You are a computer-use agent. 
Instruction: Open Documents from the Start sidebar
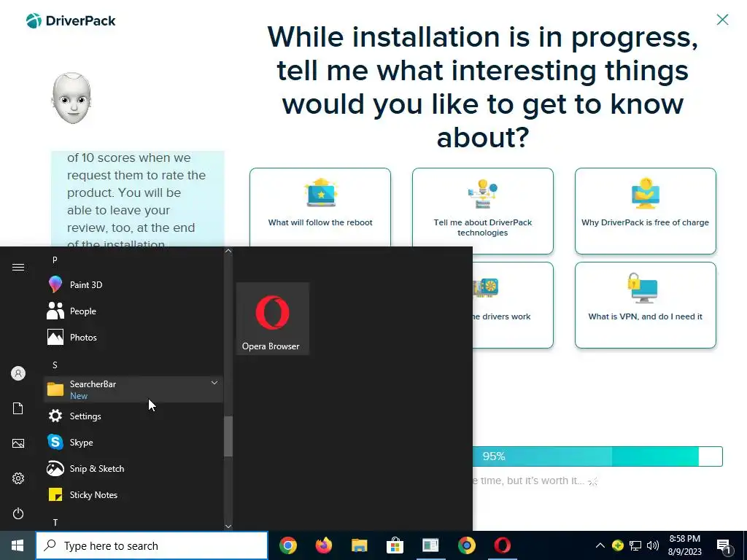(x=18, y=408)
